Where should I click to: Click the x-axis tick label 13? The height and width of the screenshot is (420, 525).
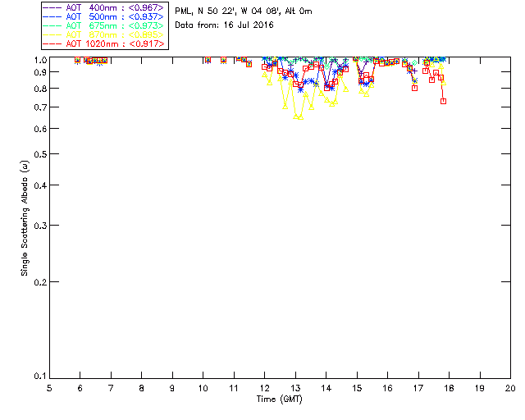pos(295,388)
